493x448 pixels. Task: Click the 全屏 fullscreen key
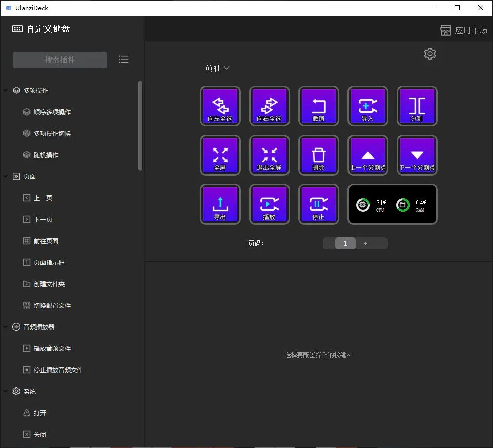(220, 155)
